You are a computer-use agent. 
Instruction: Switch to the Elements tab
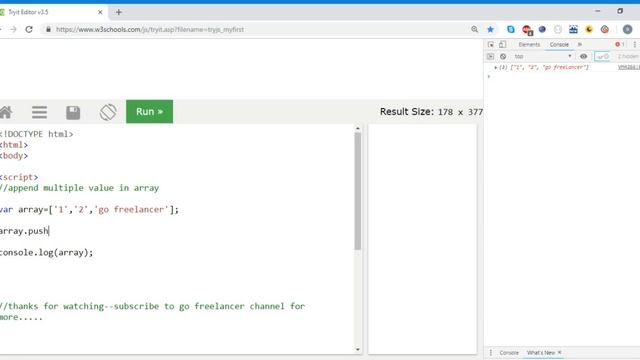tap(529, 44)
